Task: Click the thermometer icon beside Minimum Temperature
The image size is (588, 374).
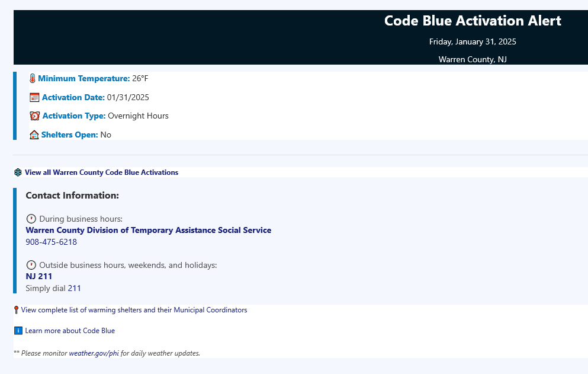Action: (33, 78)
